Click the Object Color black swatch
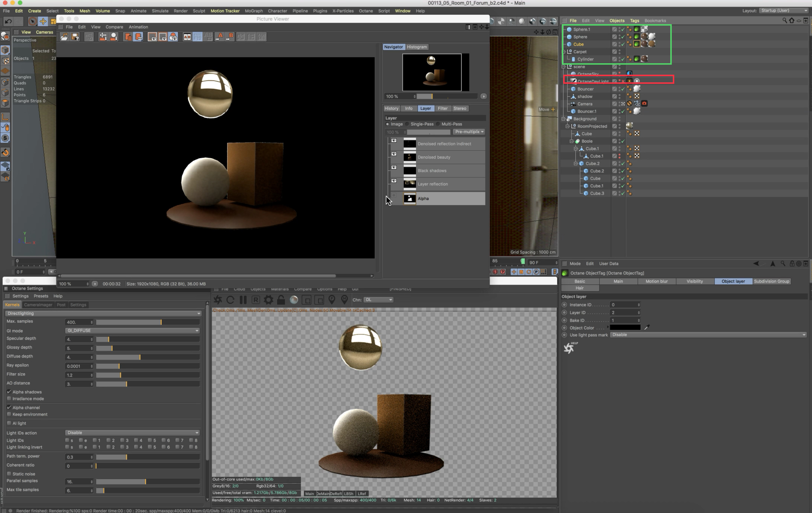The image size is (812, 513). pos(625,327)
